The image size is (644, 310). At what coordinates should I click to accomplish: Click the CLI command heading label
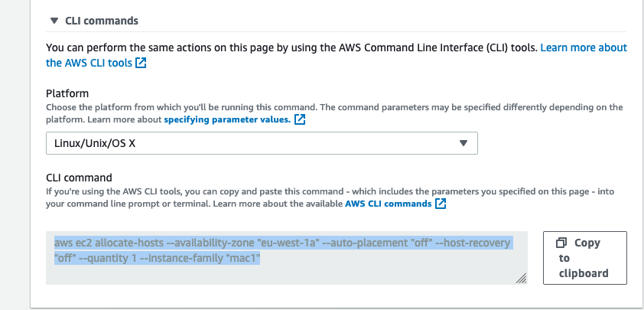click(x=79, y=178)
